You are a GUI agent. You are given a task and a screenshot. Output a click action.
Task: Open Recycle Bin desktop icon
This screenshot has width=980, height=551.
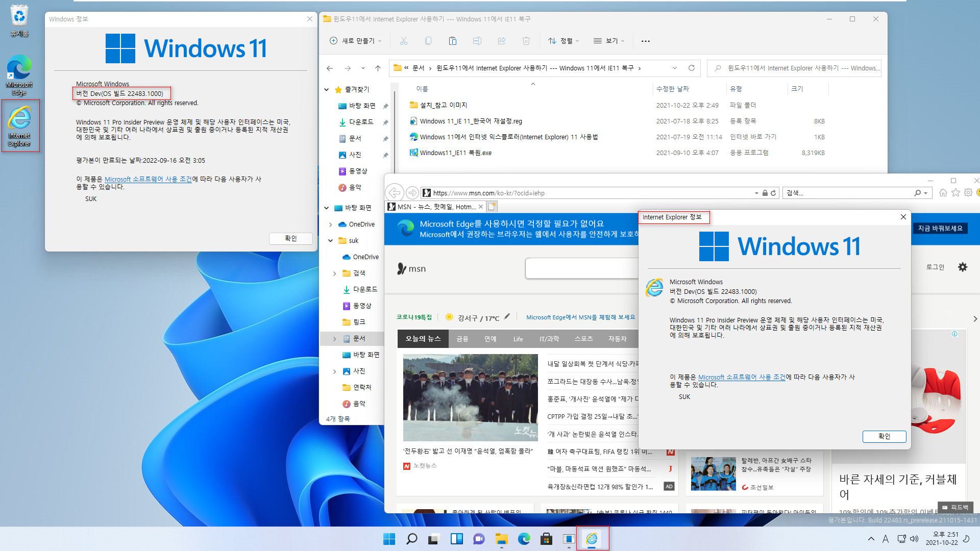click(x=19, y=21)
